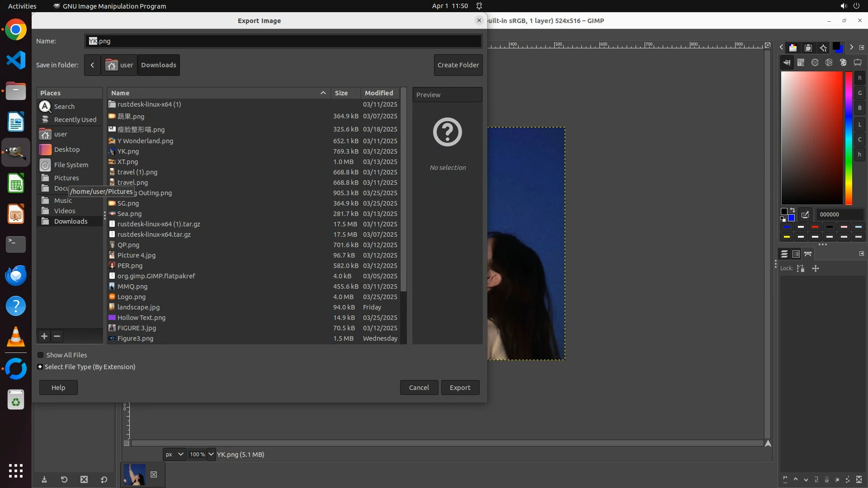Select the L channel radio button

(x=859, y=124)
